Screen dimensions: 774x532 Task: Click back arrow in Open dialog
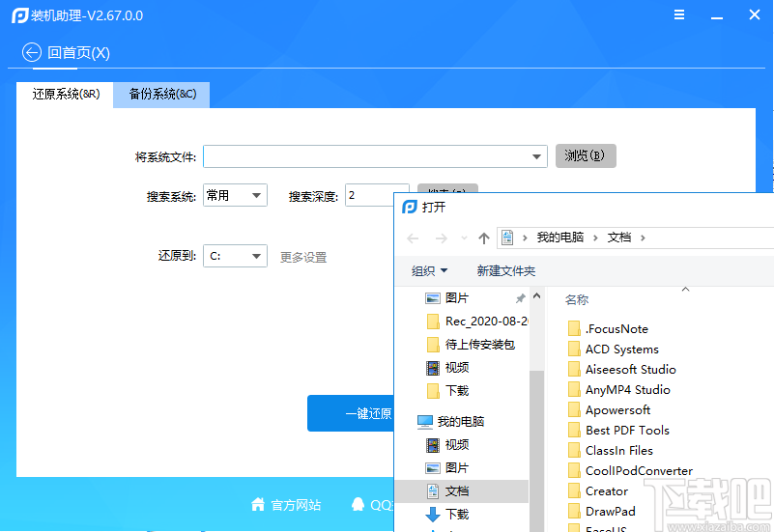pos(413,238)
